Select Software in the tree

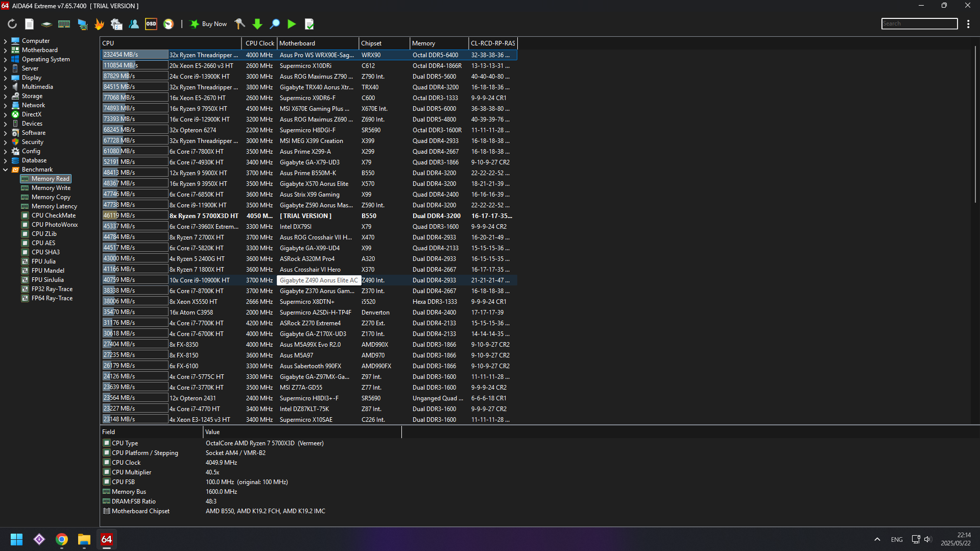[x=34, y=133]
